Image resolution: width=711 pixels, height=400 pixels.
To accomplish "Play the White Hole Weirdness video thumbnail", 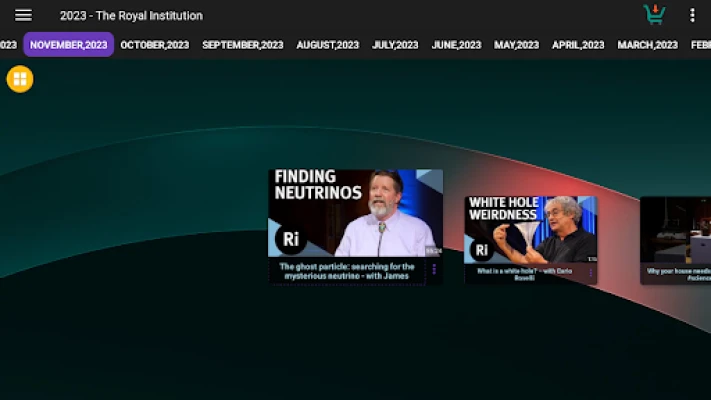I will (x=530, y=230).
